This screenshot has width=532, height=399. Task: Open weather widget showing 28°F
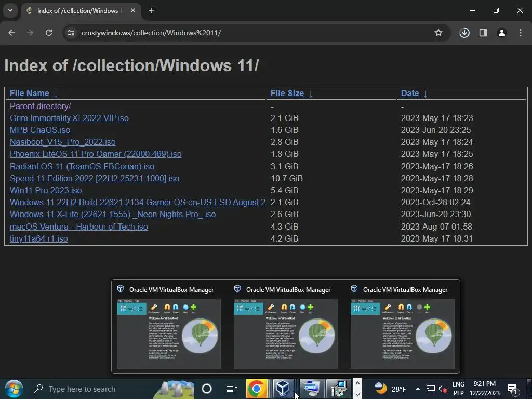390,389
